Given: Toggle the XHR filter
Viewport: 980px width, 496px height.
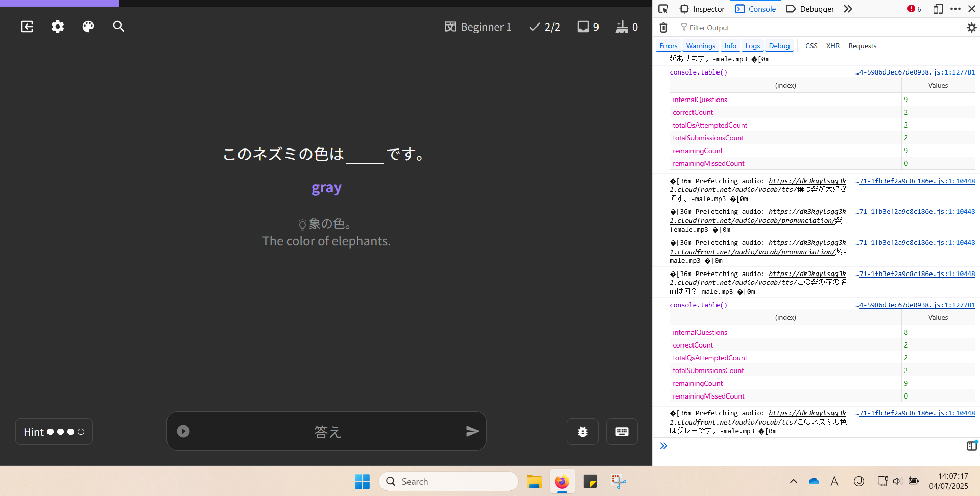Looking at the screenshot, I should 832,46.
